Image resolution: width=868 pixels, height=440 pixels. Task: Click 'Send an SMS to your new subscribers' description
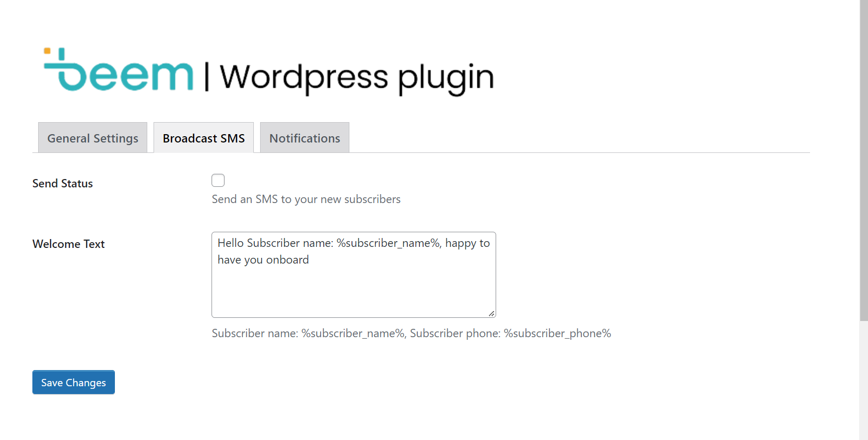pos(306,199)
